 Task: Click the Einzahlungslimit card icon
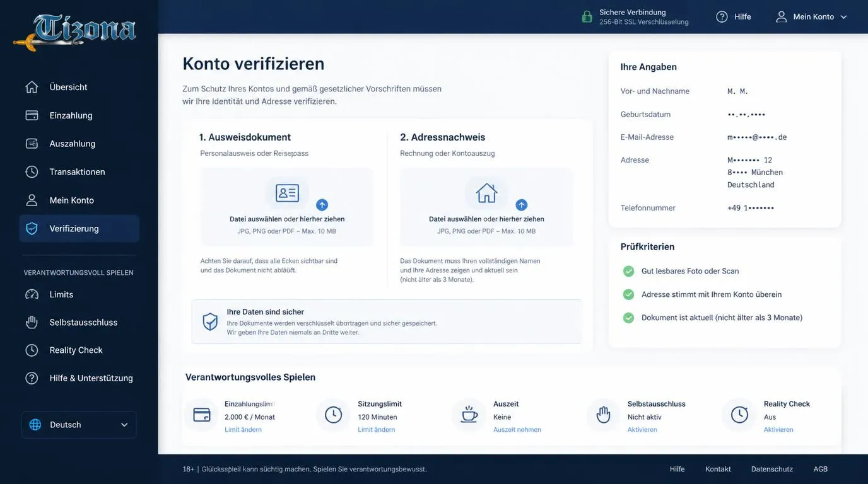201,415
